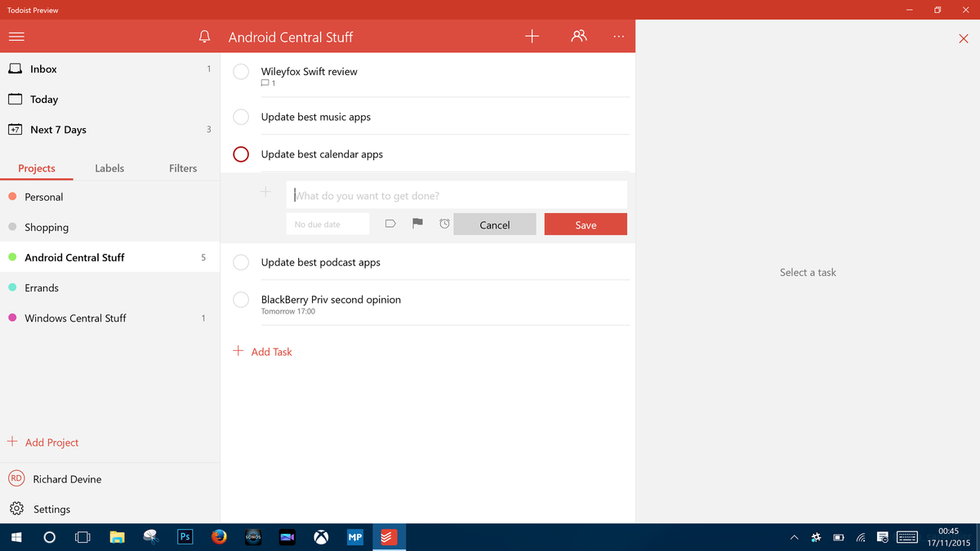The width and height of the screenshot is (980, 551).
Task: Complete Update best calendar apps task
Action: (241, 154)
